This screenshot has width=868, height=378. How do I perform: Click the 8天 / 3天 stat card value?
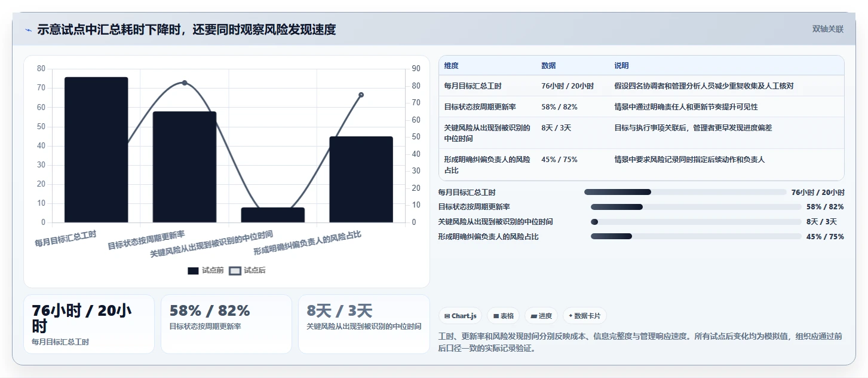[x=339, y=310]
